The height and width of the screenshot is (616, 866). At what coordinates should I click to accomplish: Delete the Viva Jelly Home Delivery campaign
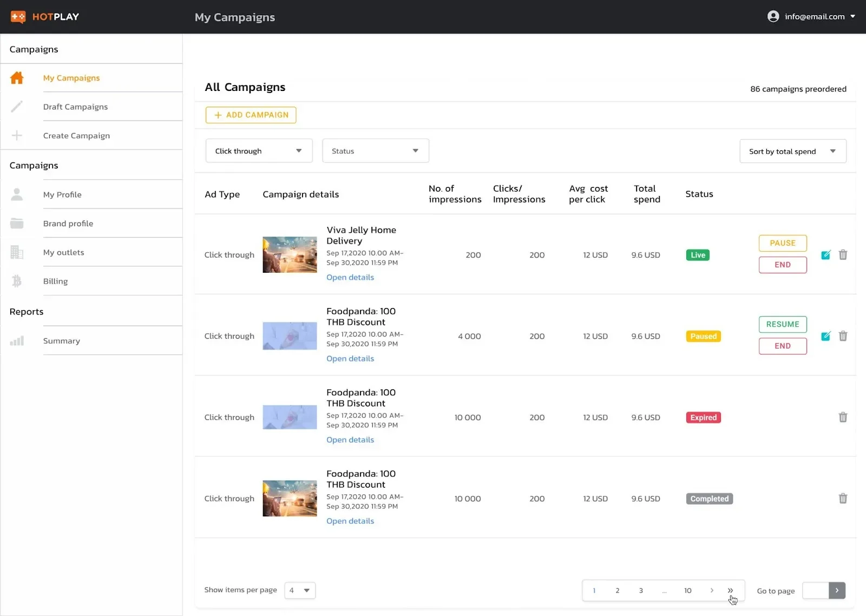(x=843, y=255)
